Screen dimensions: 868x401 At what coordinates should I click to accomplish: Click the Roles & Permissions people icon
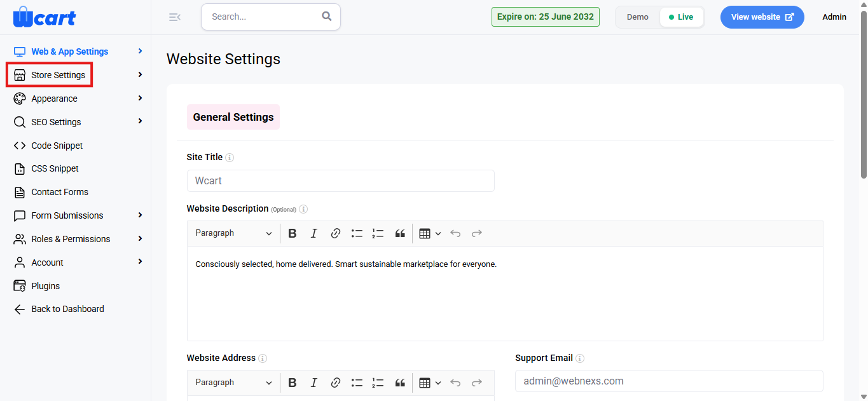(20, 239)
